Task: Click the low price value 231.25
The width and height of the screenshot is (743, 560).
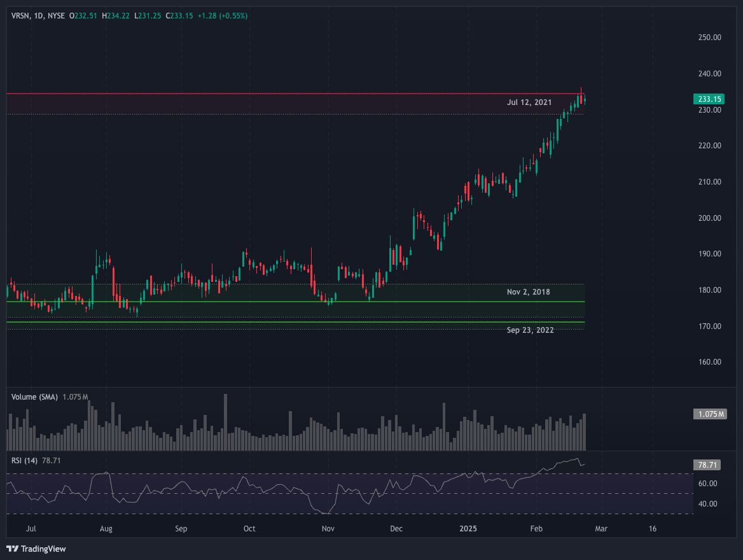Action: [x=149, y=16]
